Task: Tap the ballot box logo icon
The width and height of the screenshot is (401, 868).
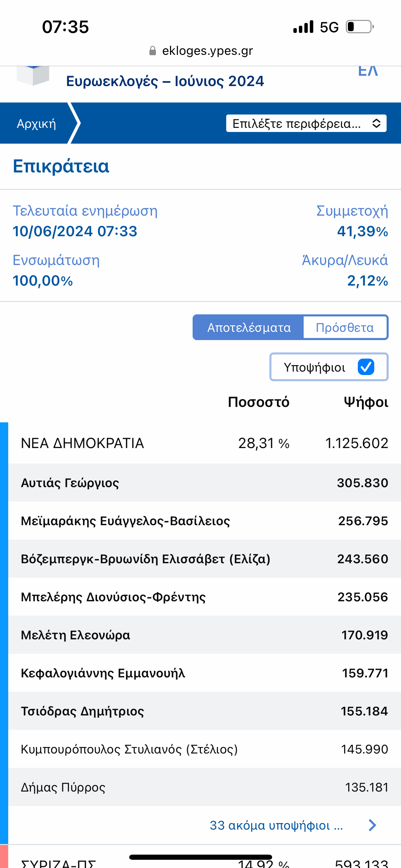Action: 33,75
